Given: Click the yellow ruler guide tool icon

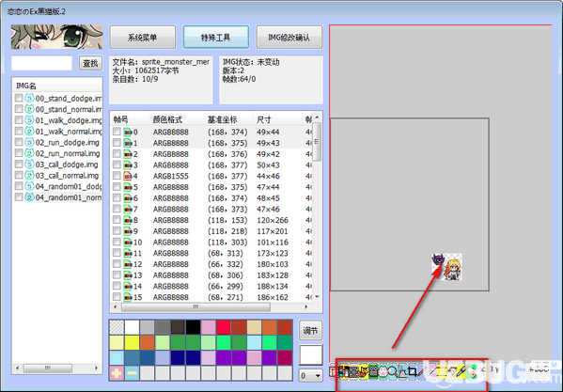Looking at the screenshot, I should coord(442,371).
